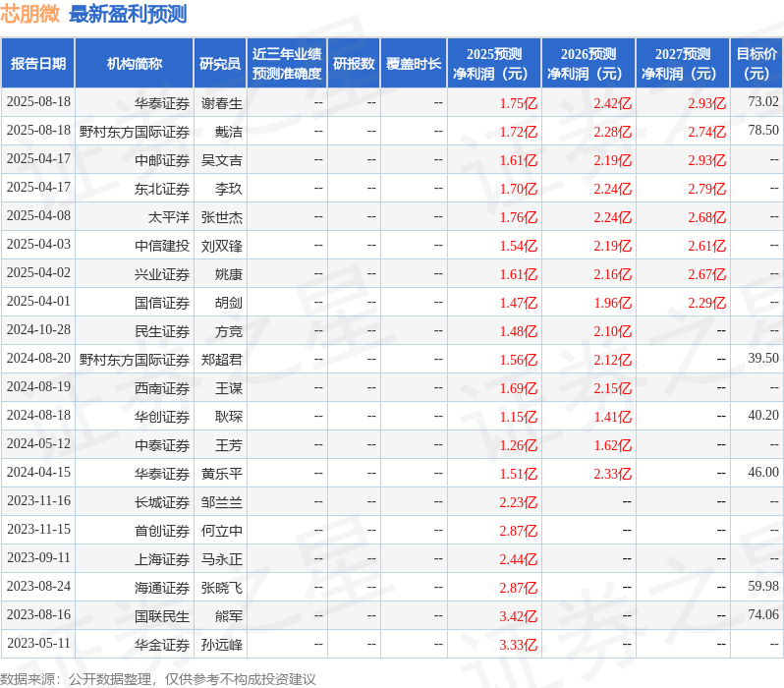Click target price 46.00

[x=763, y=473]
